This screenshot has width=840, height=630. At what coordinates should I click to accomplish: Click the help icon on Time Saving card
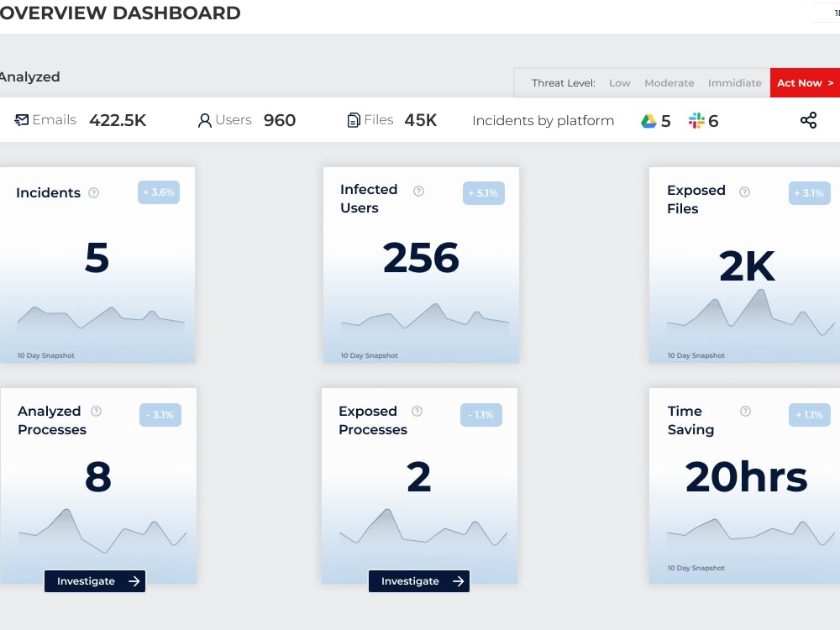(x=743, y=412)
